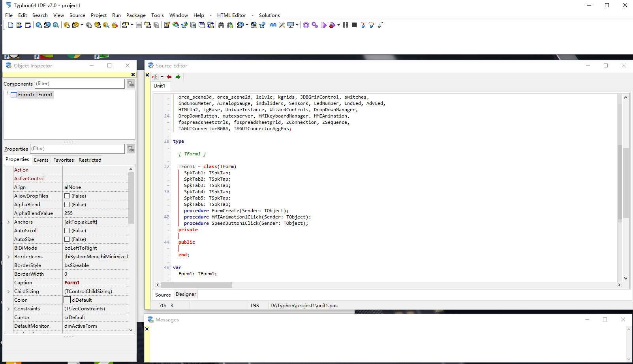Viewport: 633px width, 364px height.
Task: Click the Open Project icon
Action: tap(75, 25)
